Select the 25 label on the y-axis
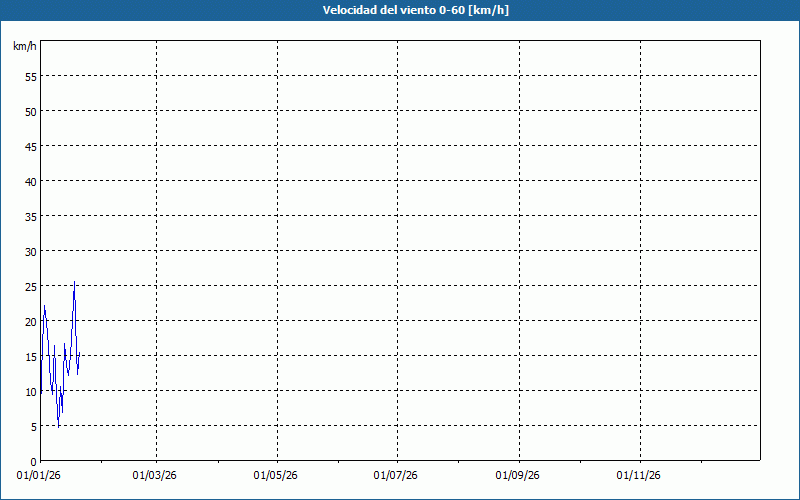The image size is (800, 500). pyautogui.click(x=30, y=286)
